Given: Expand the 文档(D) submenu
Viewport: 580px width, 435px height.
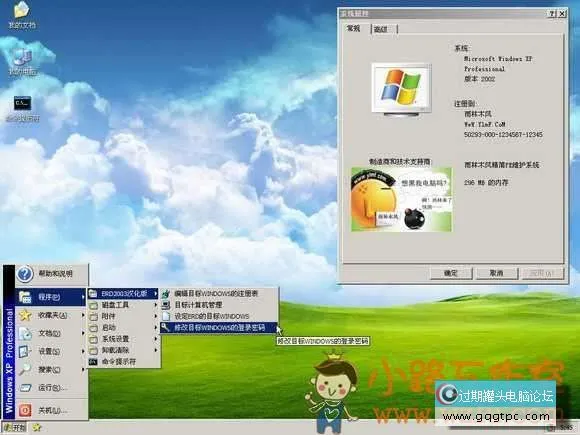Looking at the screenshot, I should [x=50, y=333].
